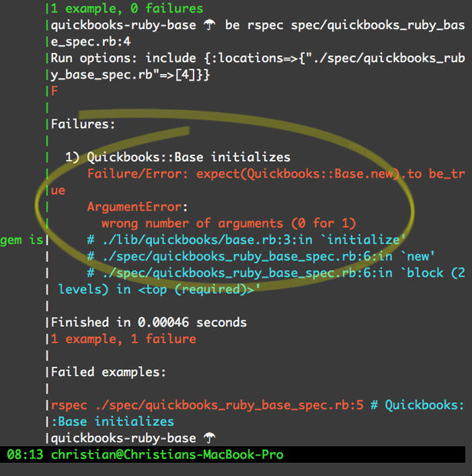Click the red 'ue' wrapped text
This screenshot has height=476, width=472.
coord(58,191)
